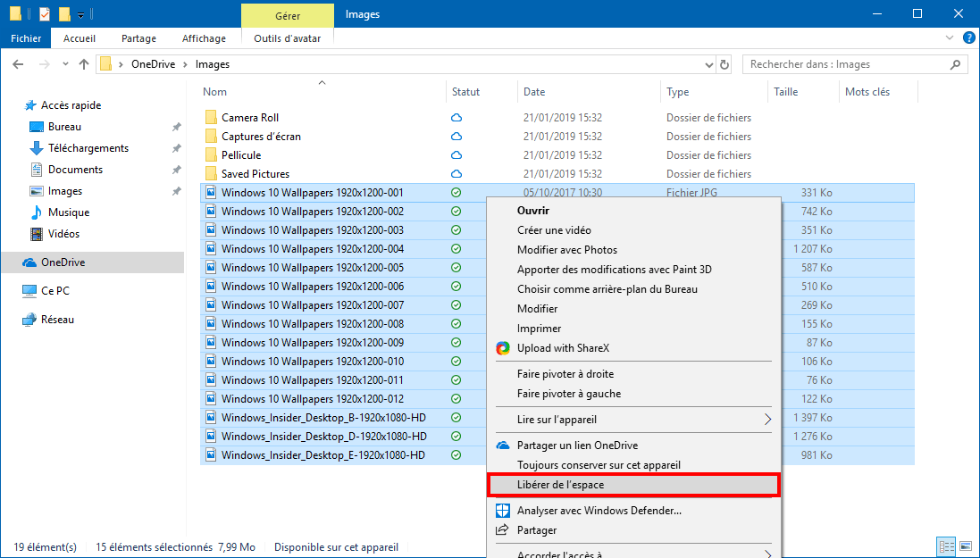Sort by the Date column header
Viewport: 980px width, 558px height.
[534, 92]
